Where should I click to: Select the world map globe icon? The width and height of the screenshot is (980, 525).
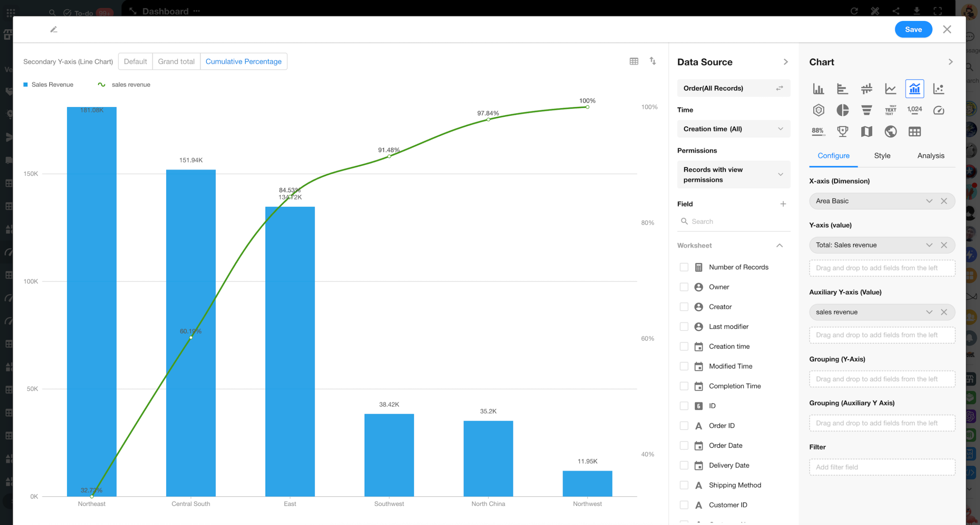tap(890, 132)
